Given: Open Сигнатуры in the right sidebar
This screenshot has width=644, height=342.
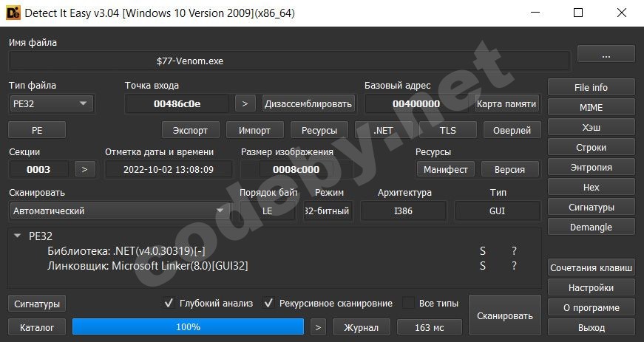Looking at the screenshot, I should [591, 207].
